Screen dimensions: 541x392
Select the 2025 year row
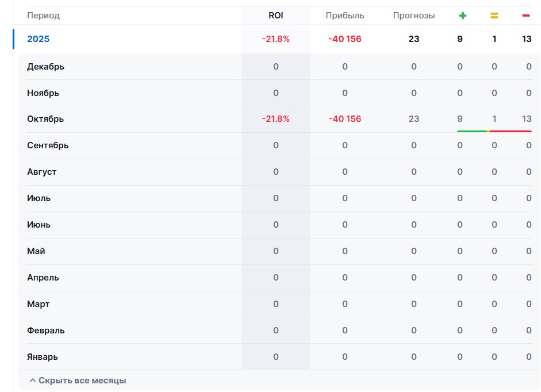(39, 39)
